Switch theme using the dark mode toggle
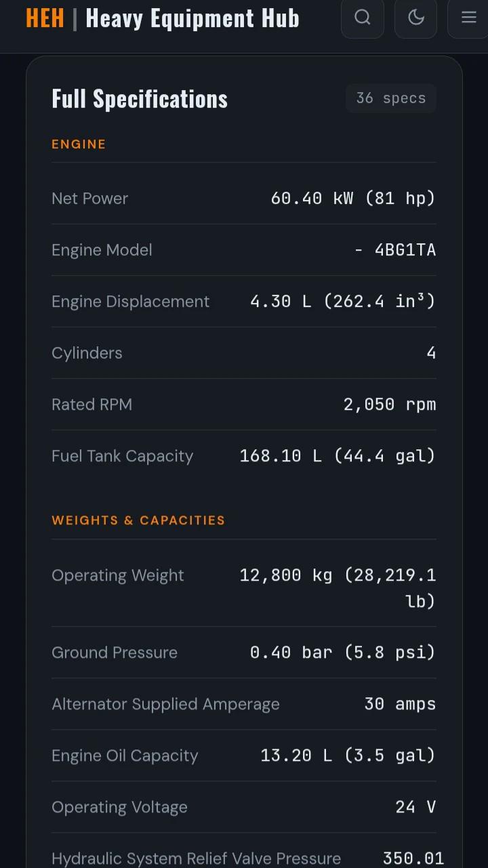Screen dimensions: 488x868 click(x=415, y=18)
